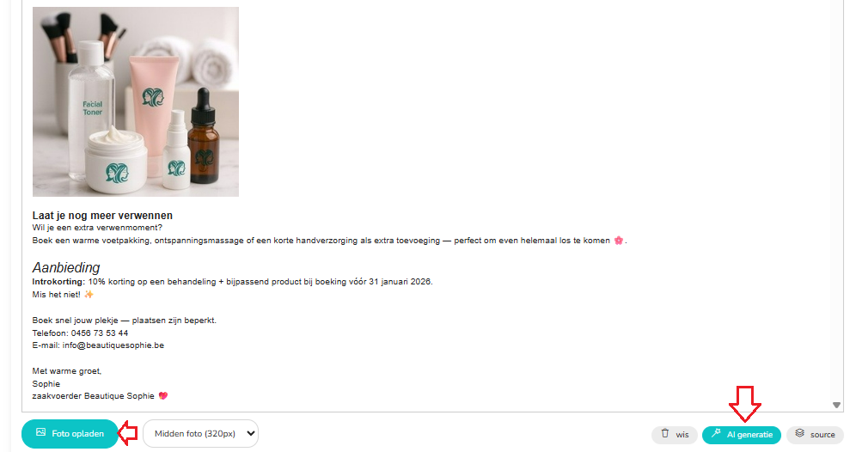Start AI generatie
868x452 pixels.
coord(741,435)
